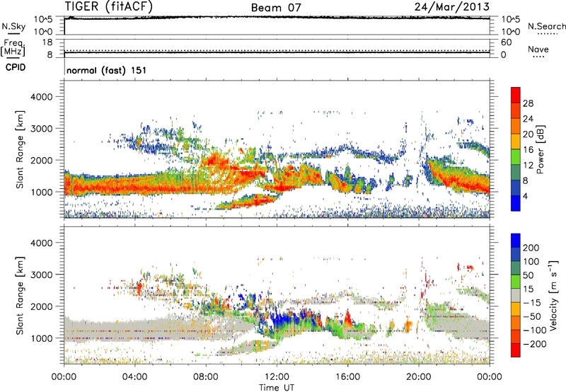Click the 18 frequency axis value

tap(47, 42)
